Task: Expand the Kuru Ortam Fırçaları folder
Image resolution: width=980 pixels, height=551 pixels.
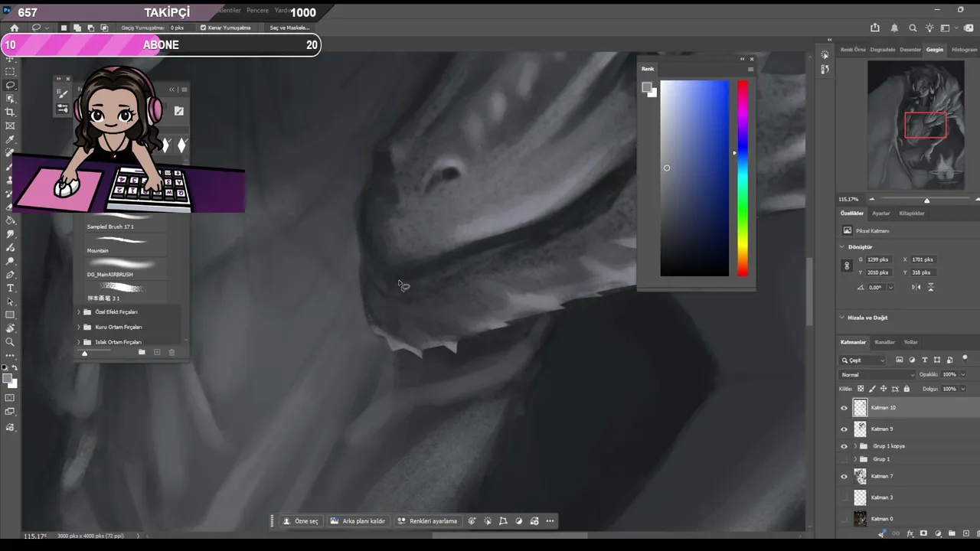Action: coord(78,327)
